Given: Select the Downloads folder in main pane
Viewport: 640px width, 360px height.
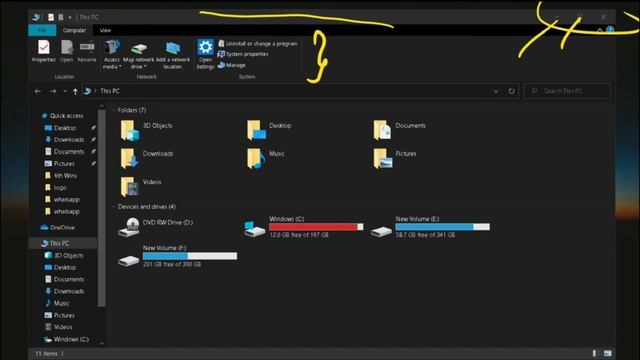Looking at the screenshot, I should coord(147,158).
